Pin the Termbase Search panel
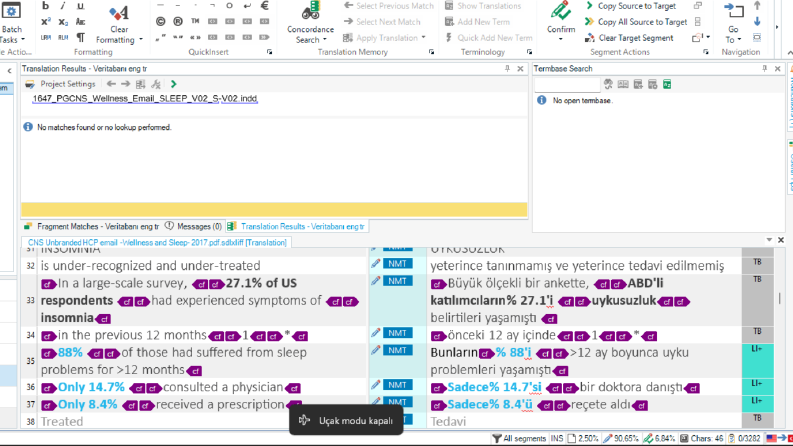The height and width of the screenshot is (446, 793). pyautogui.click(x=765, y=68)
